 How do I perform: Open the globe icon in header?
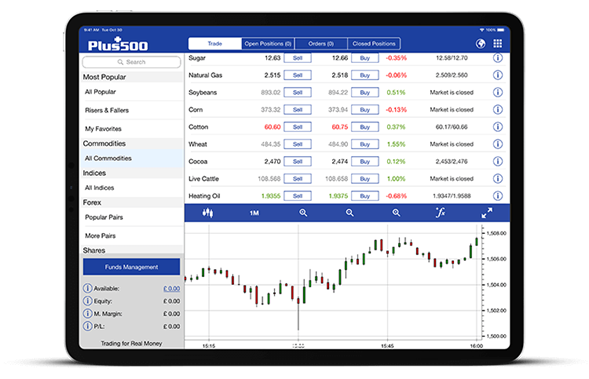[x=480, y=44]
